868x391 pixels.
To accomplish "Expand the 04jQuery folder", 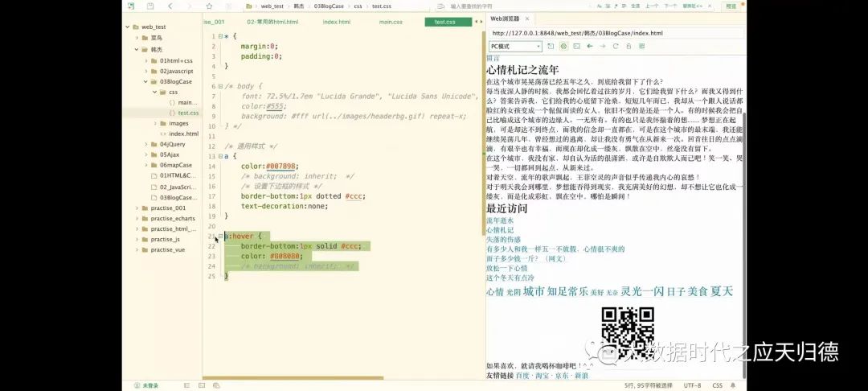I will click(x=145, y=144).
